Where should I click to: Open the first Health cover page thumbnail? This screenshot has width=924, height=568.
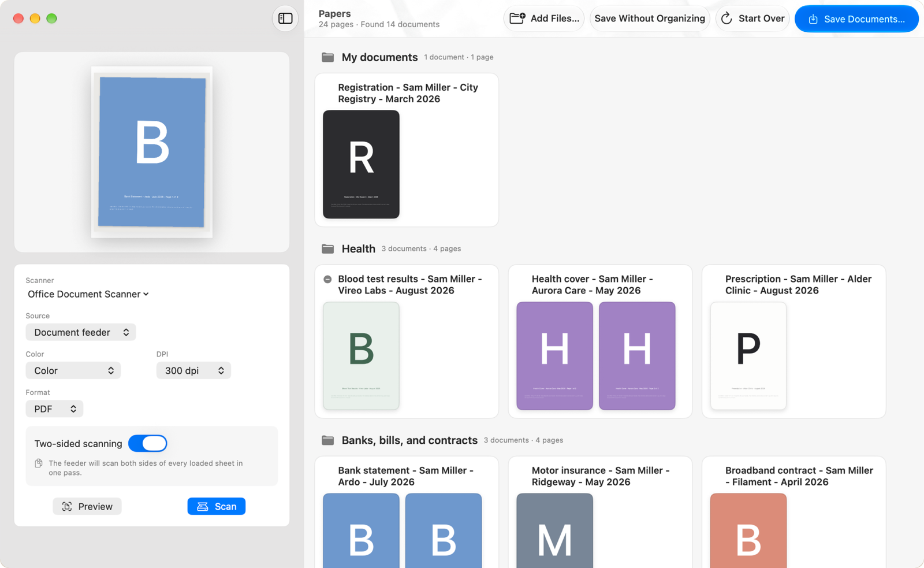554,356
